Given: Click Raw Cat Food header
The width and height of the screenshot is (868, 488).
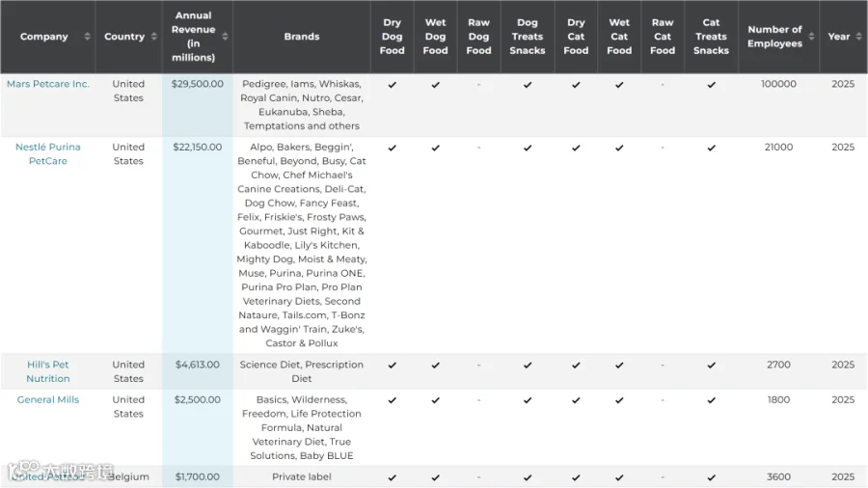Looking at the screenshot, I should click(663, 37).
